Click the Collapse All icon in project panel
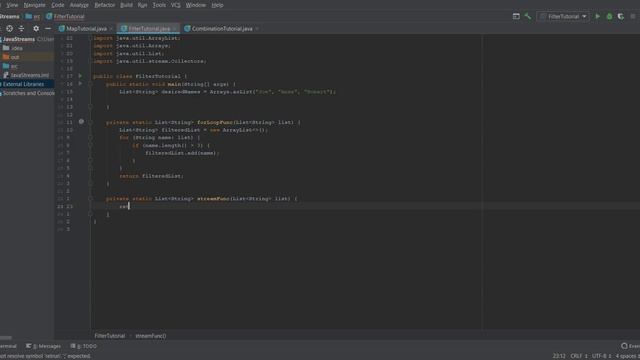640x360 pixels. click(x=22, y=29)
